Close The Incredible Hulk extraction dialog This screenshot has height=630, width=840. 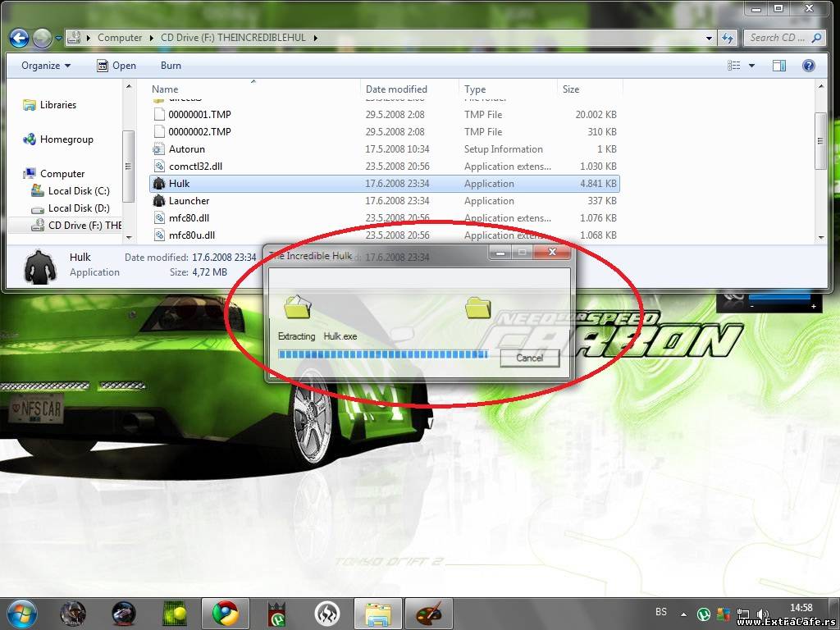[552, 252]
